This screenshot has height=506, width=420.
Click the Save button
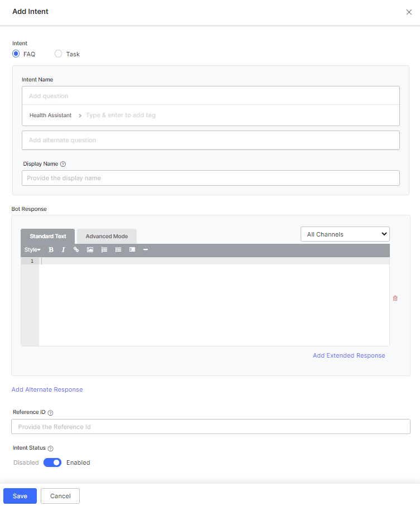click(x=20, y=496)
